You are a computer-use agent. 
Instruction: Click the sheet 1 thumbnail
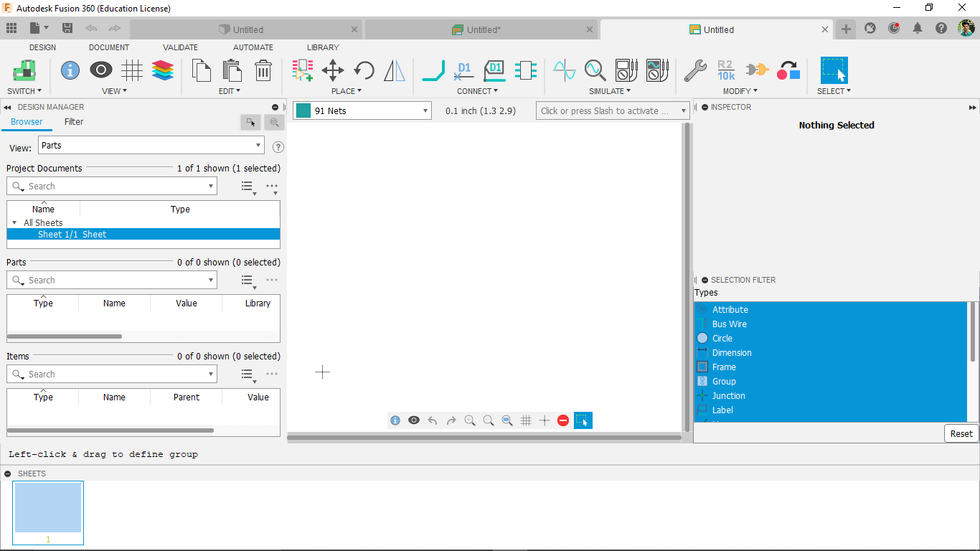(48, 512)
